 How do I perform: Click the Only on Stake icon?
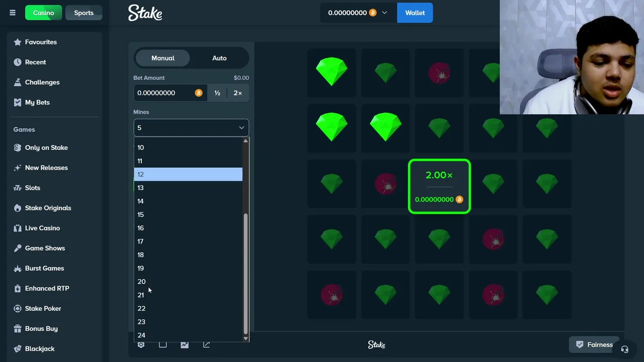18,148
